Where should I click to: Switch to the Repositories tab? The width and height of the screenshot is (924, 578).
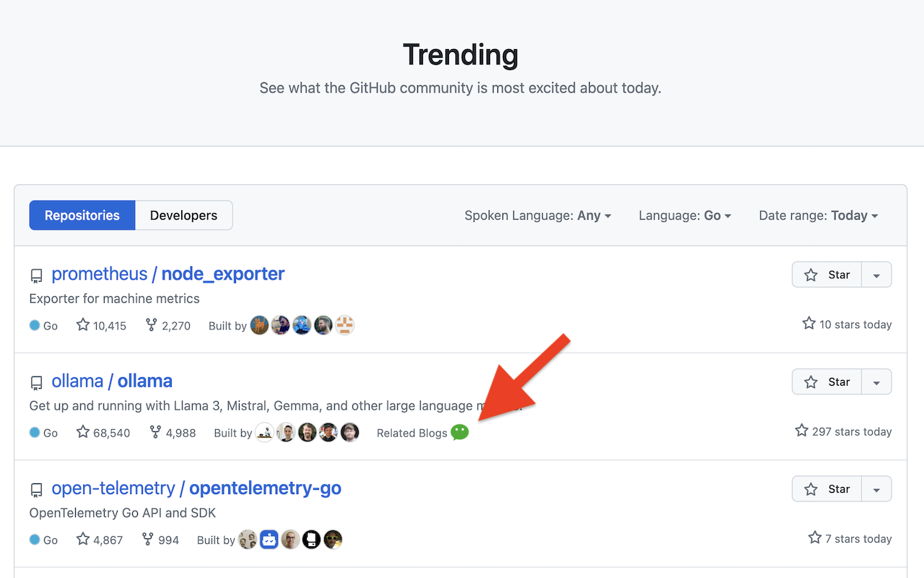[x=82, y=215]
